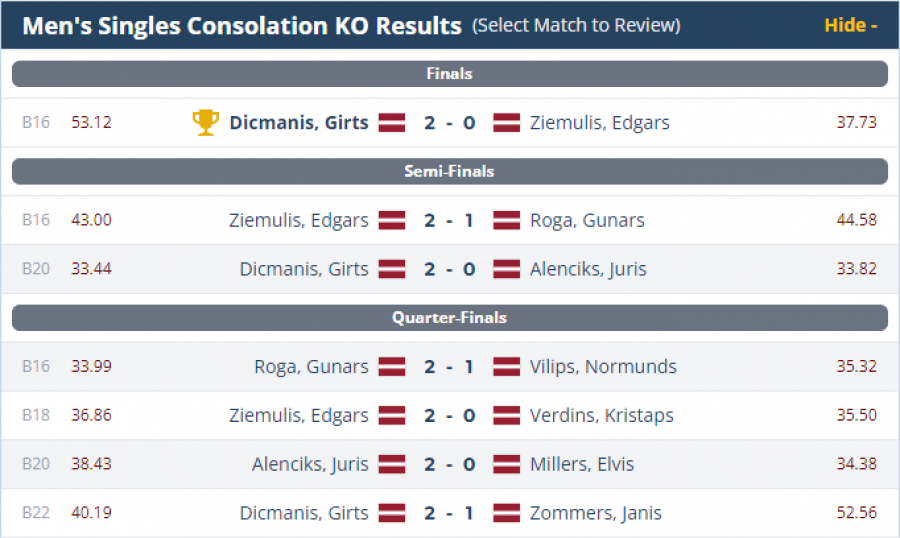The image size is (900, 538).
Task: Click the 52.56 rating for Zommers
Action: (856, 514)
